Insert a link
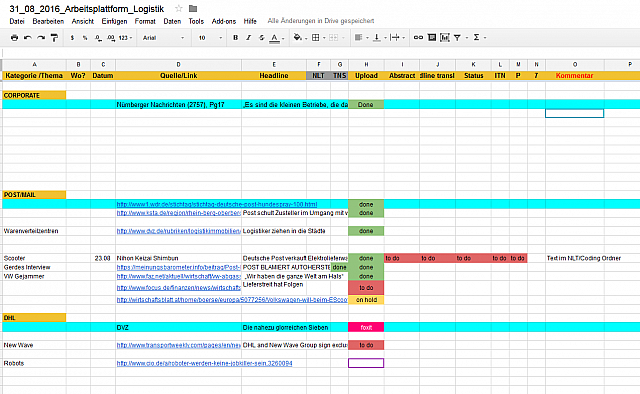 (418, 38)
